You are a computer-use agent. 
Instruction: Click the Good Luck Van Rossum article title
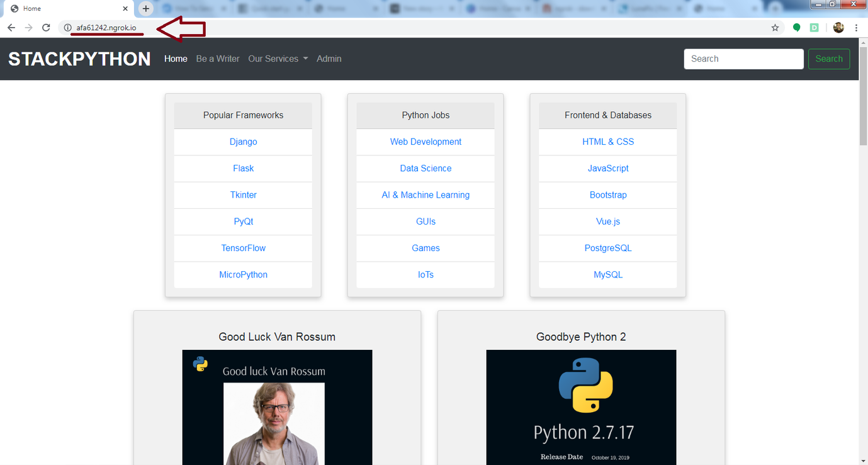click(x=277, y=337)
